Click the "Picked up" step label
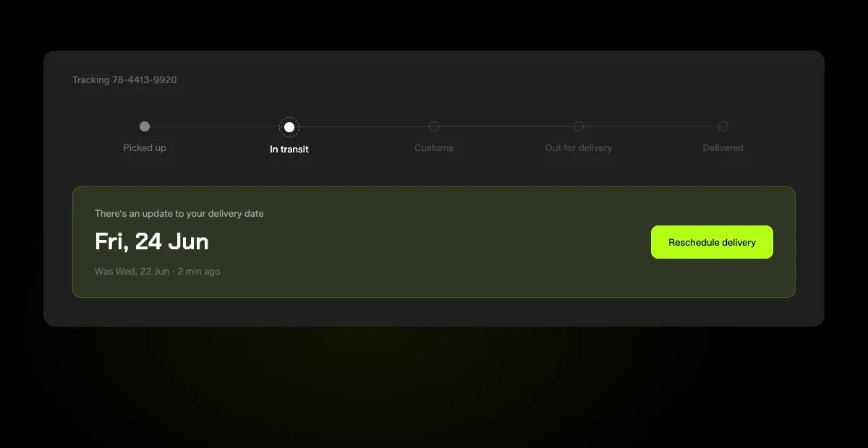Image resolution: width=868 pixels, height=448 pixels. 145,148
